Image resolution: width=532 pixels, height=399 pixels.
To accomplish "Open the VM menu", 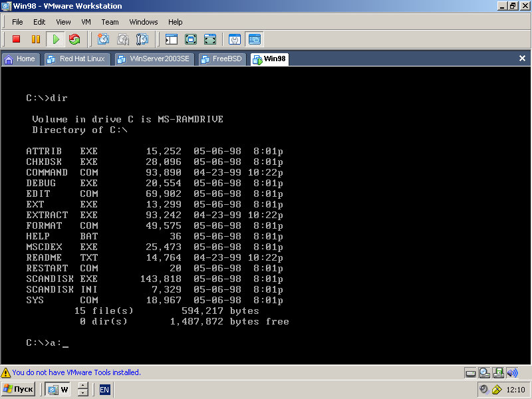I will pos(86,22).
